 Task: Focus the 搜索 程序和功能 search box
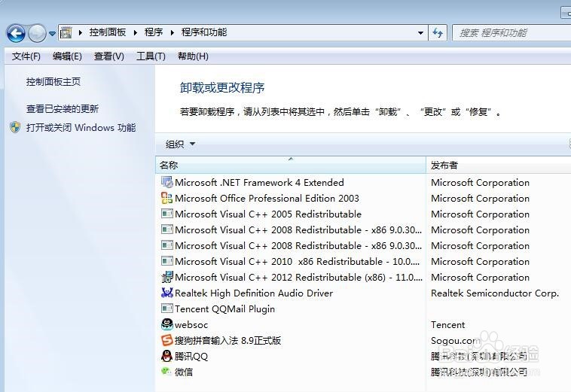pyautogui.click(x=511, y=32)
